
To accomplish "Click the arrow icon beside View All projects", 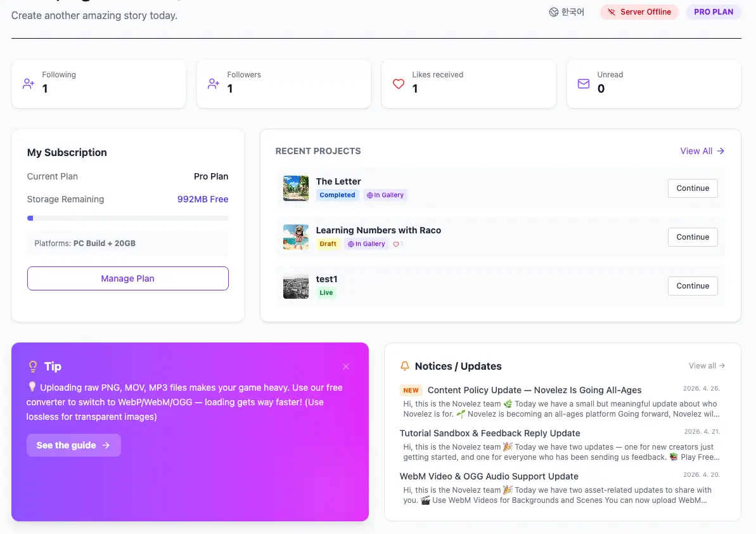I will point(721,151).
